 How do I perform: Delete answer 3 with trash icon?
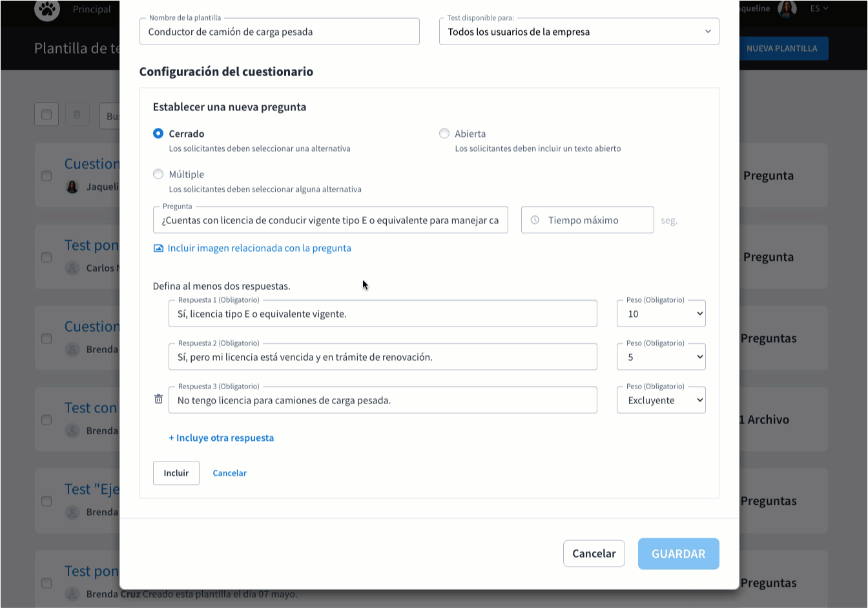(x=158, y=400)
